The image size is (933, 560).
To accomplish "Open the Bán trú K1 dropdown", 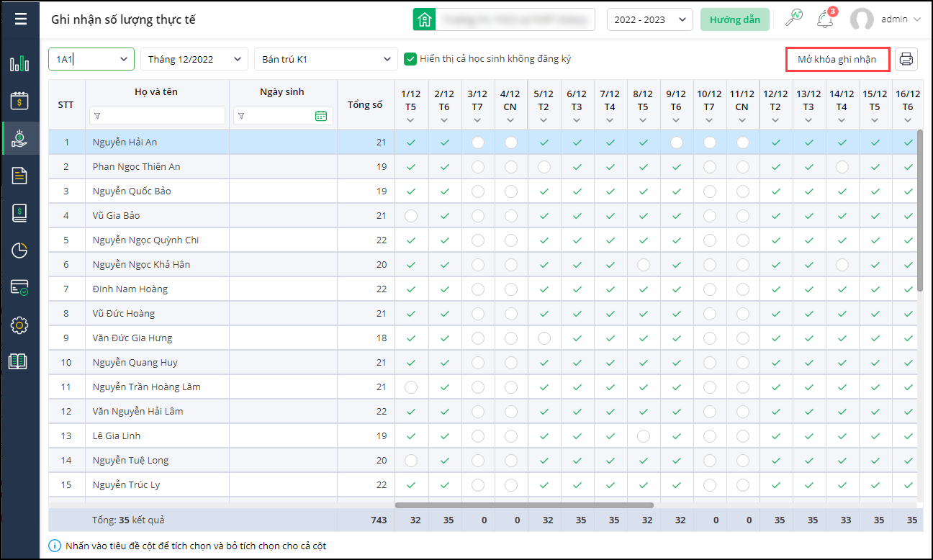I will (x=325, y=59).
